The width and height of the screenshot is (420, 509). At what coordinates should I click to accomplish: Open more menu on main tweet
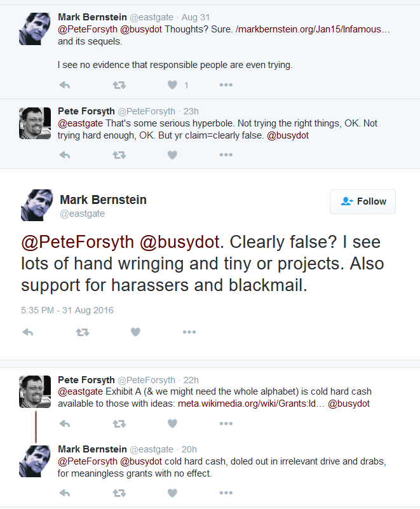click(189, 332)
